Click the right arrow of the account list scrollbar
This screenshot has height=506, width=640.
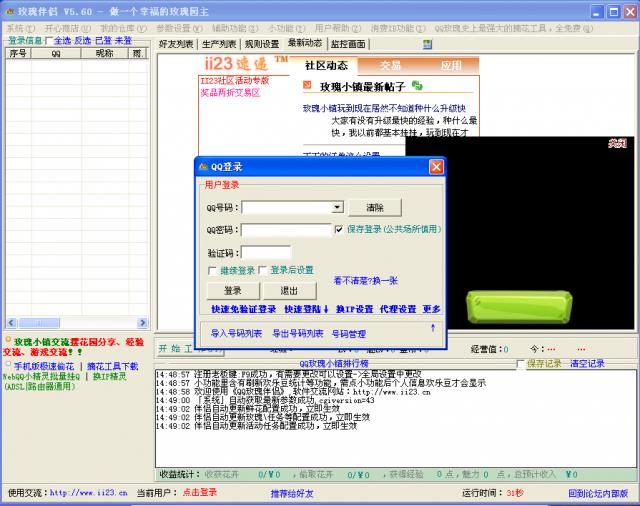pos(142,323)
